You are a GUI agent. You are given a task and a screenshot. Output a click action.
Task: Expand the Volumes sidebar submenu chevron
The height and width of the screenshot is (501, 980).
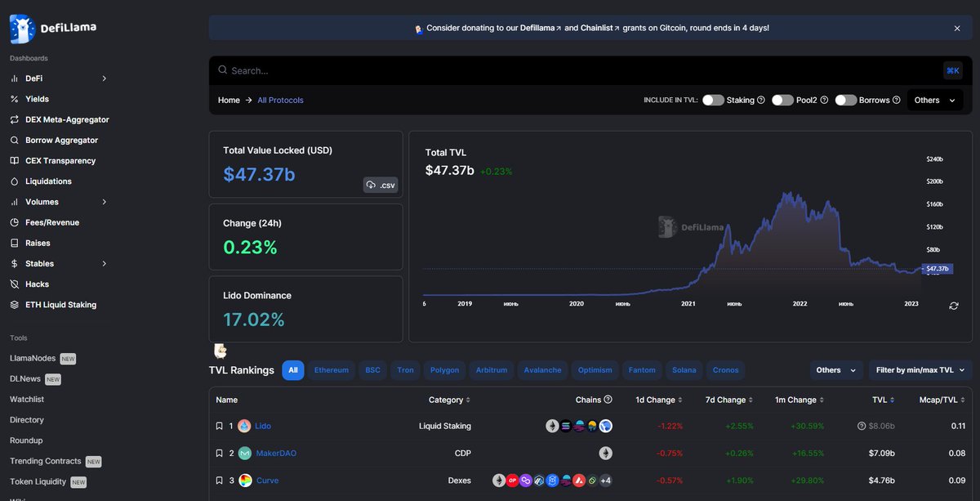(x=104, y=202)
